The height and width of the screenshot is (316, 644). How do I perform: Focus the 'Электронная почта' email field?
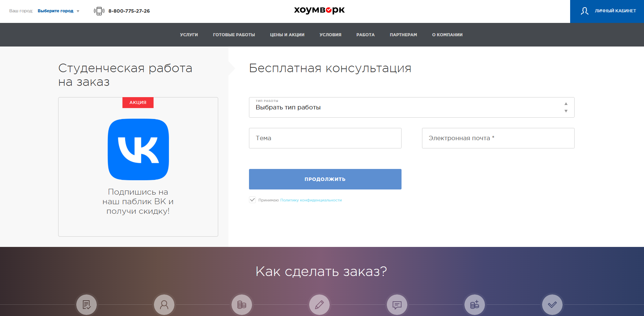(498, 138)
